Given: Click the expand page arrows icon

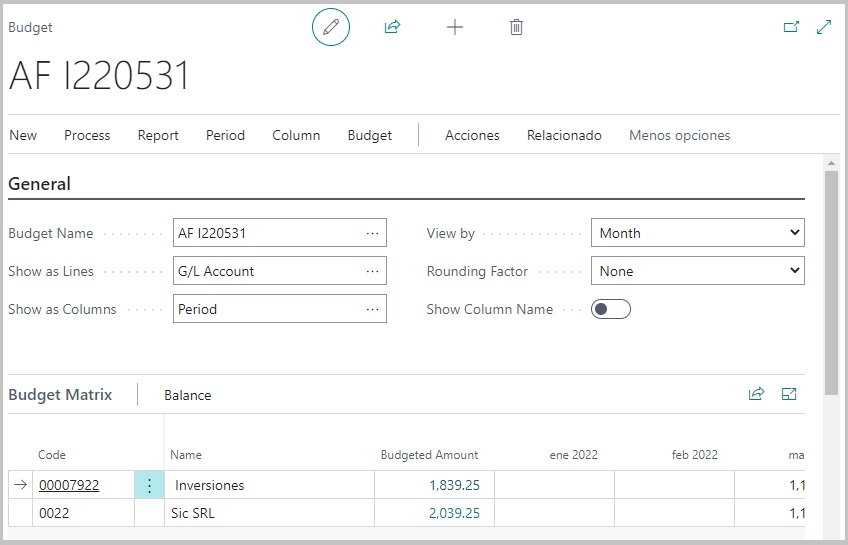Looking at the screenshot, I should (x=824, y=26).
